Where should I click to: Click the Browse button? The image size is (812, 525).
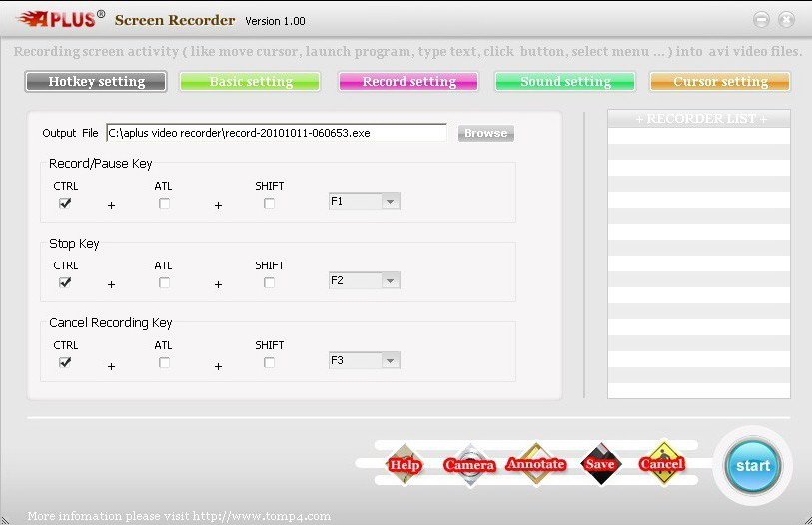point(486,133)
